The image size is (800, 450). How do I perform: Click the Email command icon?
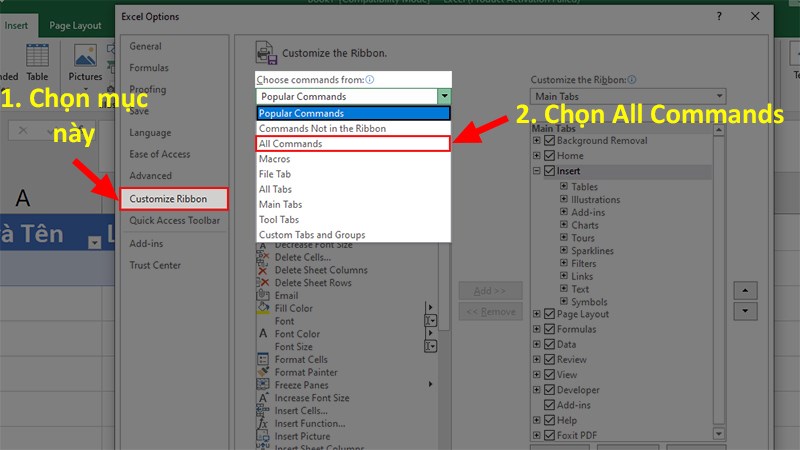click(263, 295)
